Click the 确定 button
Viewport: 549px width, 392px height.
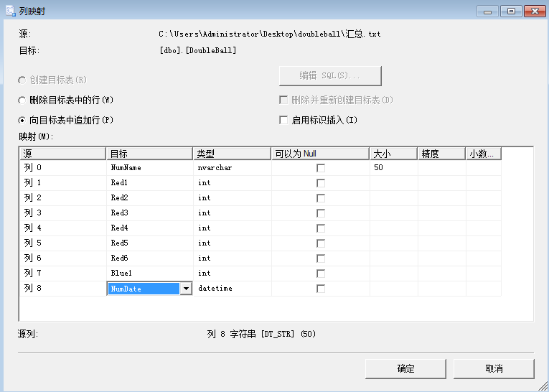pyautogui.click(x=405, y=368)
